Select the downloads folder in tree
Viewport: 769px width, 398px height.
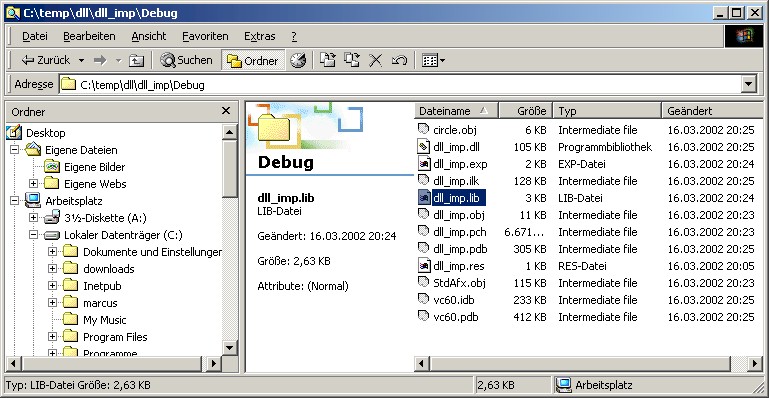pos(108,269)
